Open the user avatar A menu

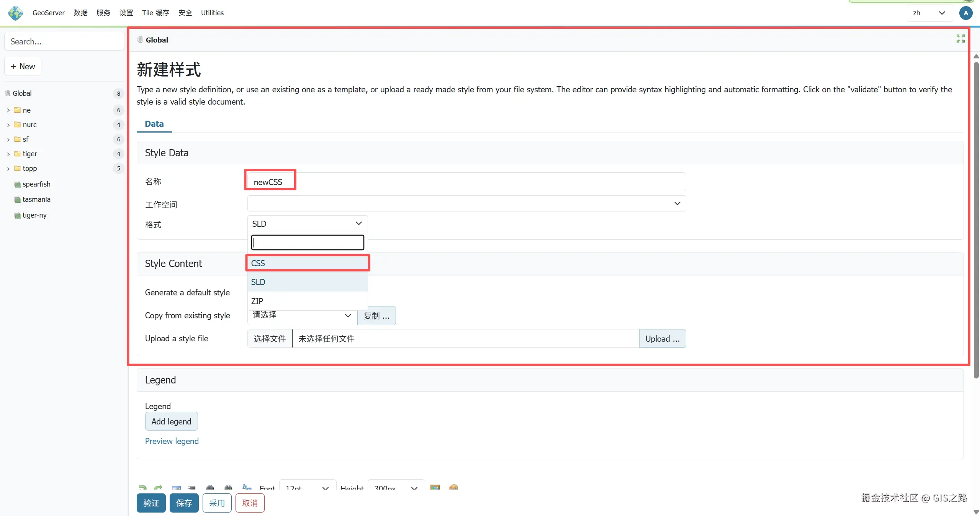[966, 13]
